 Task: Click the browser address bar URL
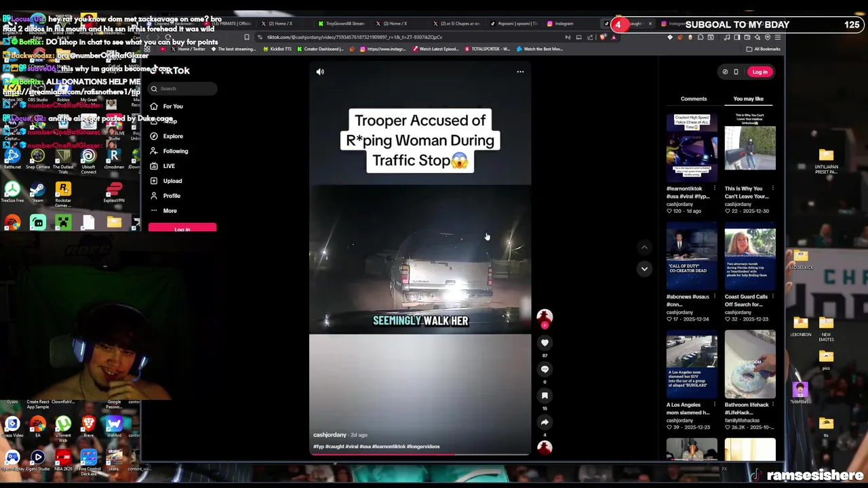[355, 37]
